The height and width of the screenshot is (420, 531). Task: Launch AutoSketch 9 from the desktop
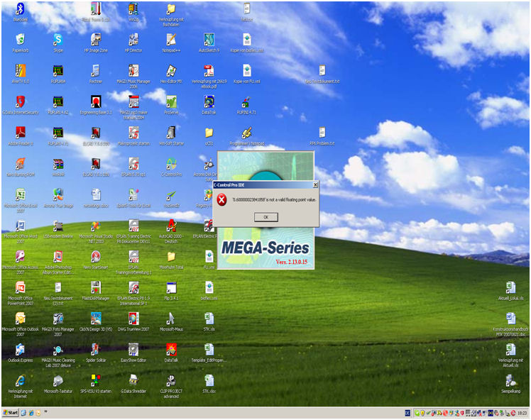tap(209, 40)
